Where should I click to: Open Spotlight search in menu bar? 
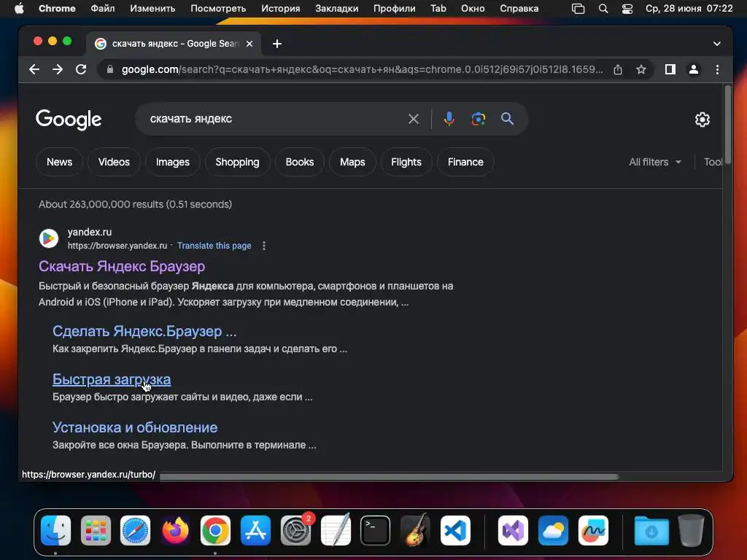[x=603, y=9]
